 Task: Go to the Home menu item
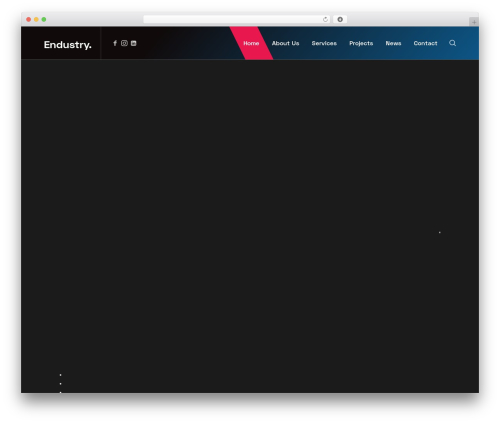(x=251, y=43)
